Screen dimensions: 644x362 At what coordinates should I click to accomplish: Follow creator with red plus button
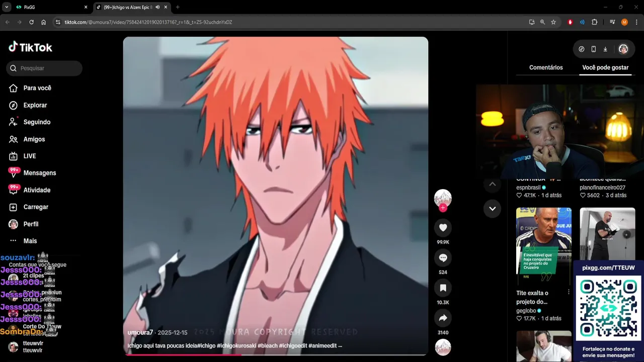443,208
